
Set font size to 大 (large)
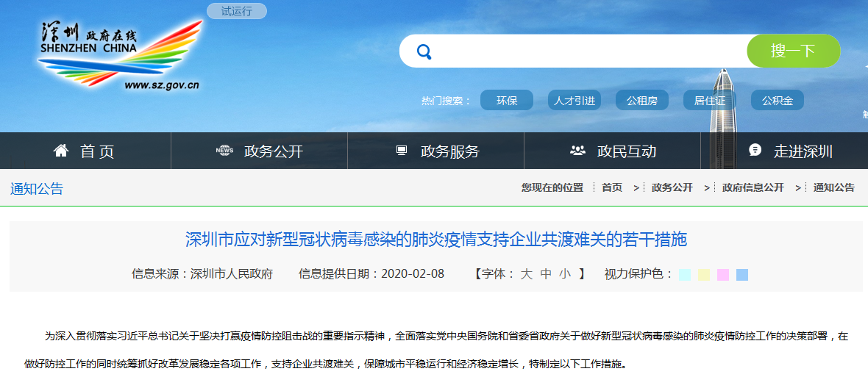[x=526, y=274]
